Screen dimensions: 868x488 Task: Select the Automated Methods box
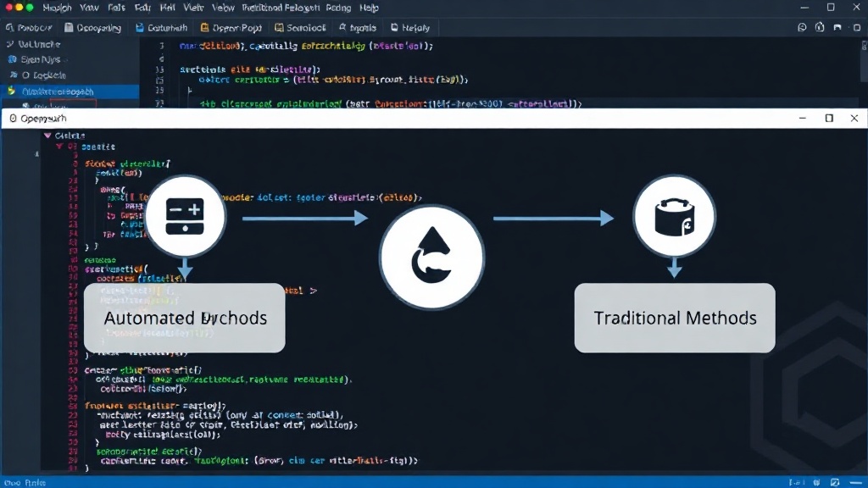[184, 319]
